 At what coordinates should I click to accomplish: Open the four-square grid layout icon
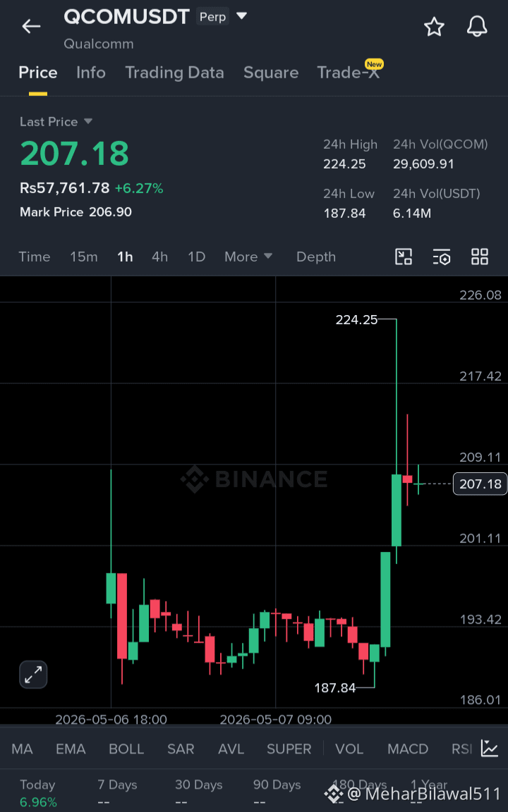click(480, 257)
